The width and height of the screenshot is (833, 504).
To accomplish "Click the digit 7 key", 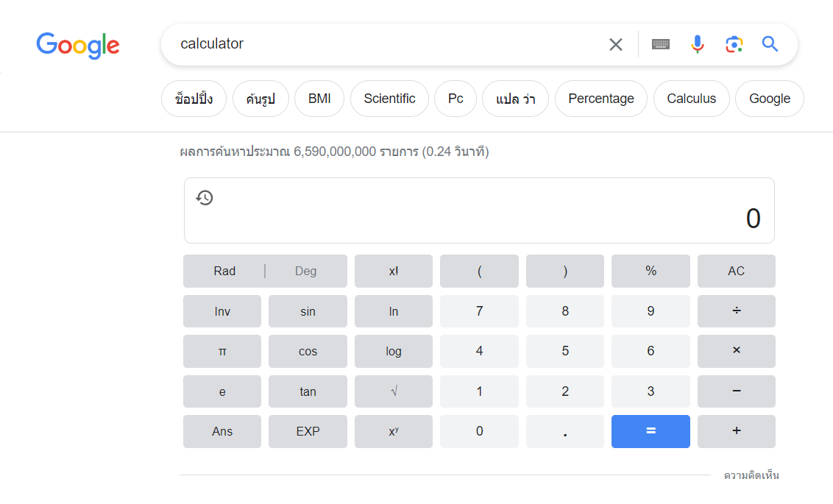I will [x=479, y=311].
